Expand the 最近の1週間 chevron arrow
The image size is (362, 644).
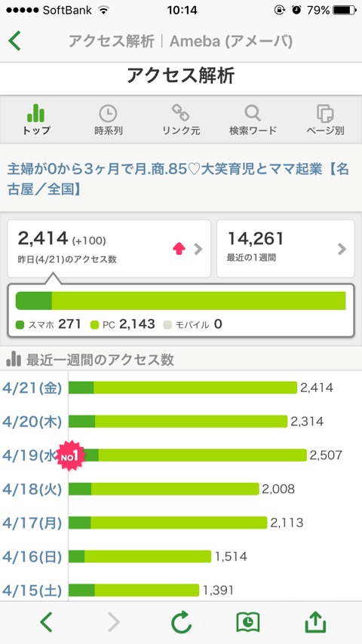point(342,249)
